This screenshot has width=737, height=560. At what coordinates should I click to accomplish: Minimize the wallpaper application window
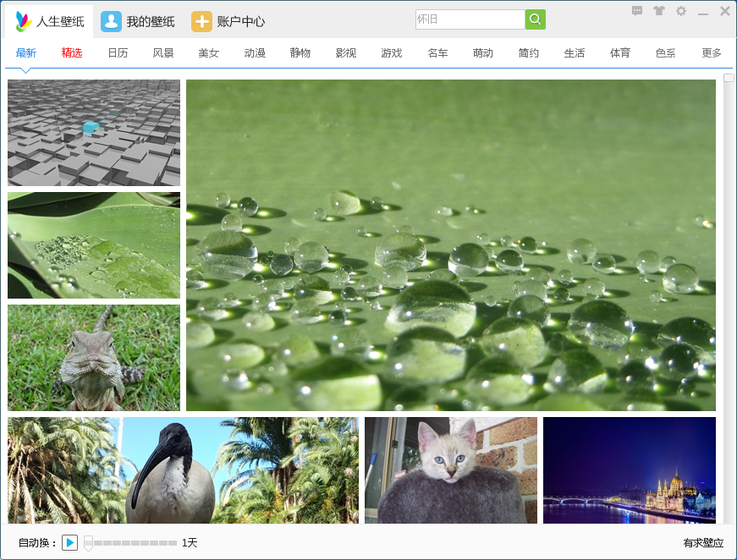point(703,12)
